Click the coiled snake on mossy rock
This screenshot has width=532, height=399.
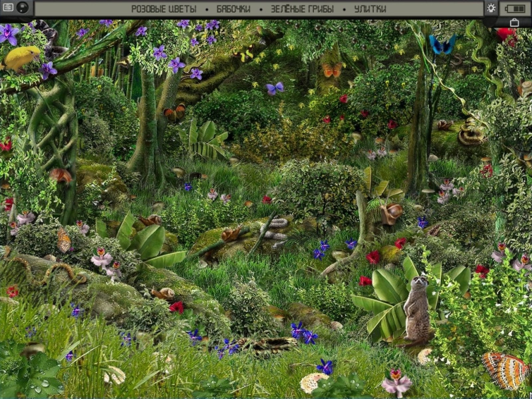469,133
